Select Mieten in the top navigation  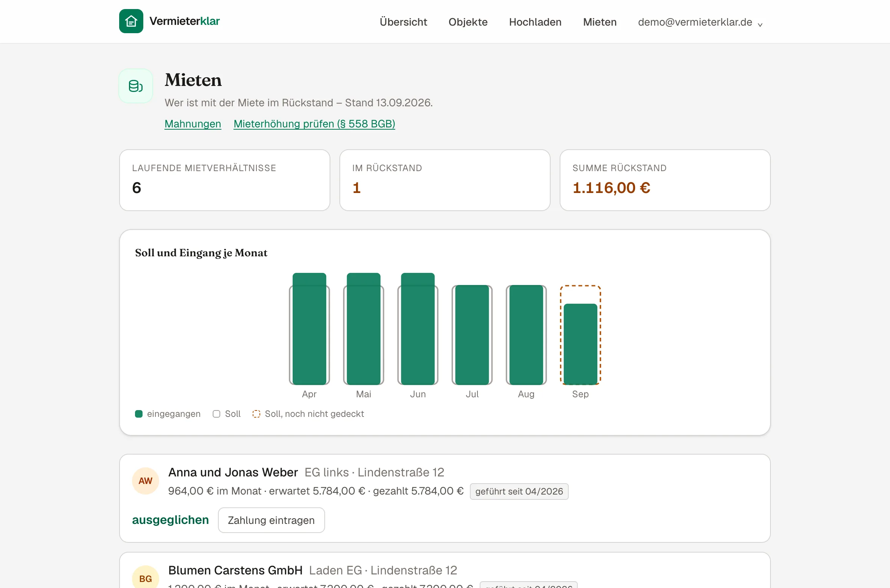tap(600, 22)
